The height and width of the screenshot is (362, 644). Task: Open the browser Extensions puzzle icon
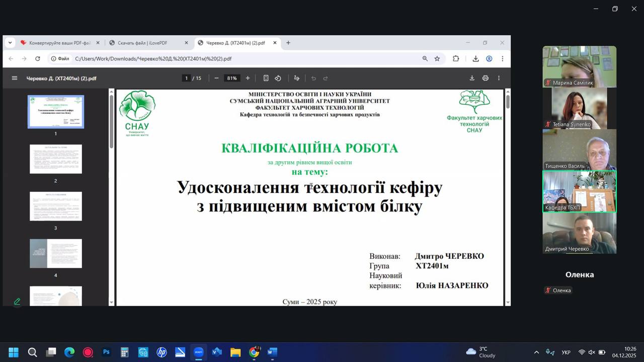coord(456,58)
